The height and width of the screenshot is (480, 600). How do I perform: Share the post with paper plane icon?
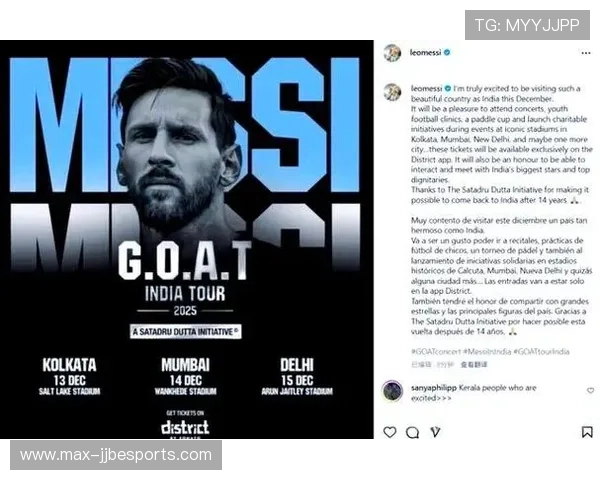click(435, 432)
